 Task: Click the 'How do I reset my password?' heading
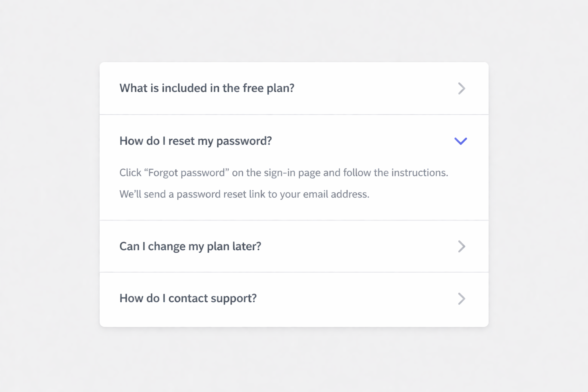click(196, 141)
